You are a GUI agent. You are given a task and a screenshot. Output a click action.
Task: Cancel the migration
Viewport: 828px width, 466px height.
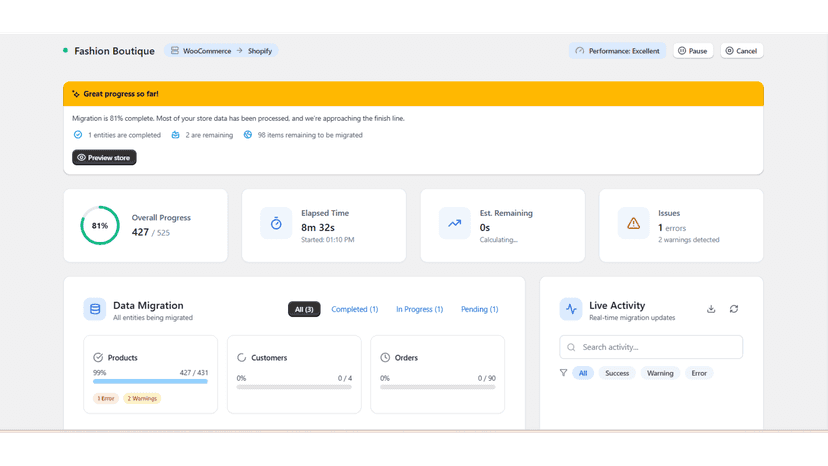coord(741,51)
